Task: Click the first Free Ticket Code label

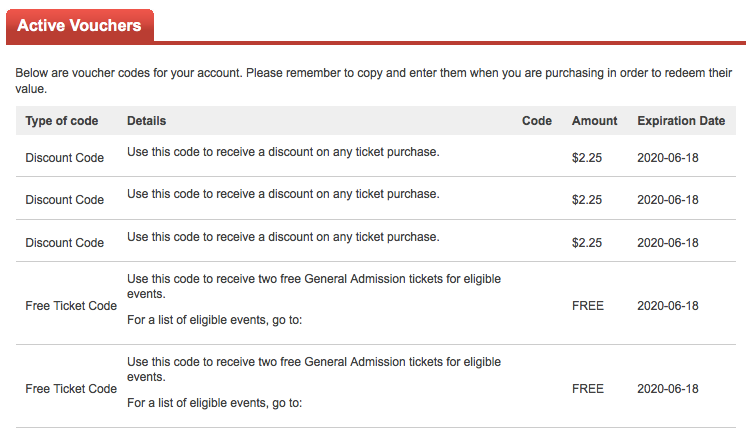Action: [71, 306]
